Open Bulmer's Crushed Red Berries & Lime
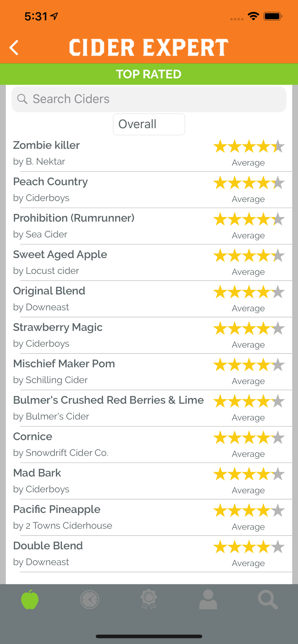This screenshot has height=644, width=298. click(149, 408)
